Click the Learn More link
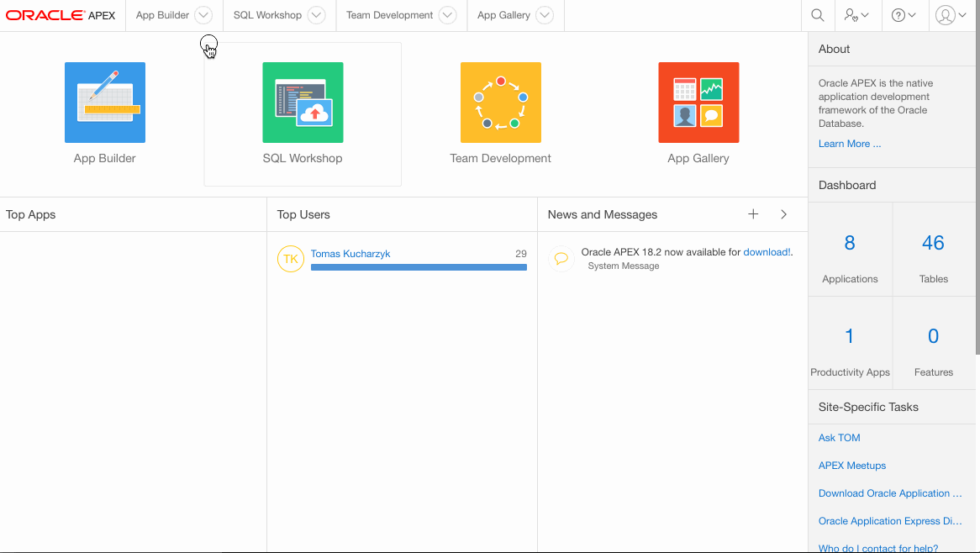 coord(850,144)
